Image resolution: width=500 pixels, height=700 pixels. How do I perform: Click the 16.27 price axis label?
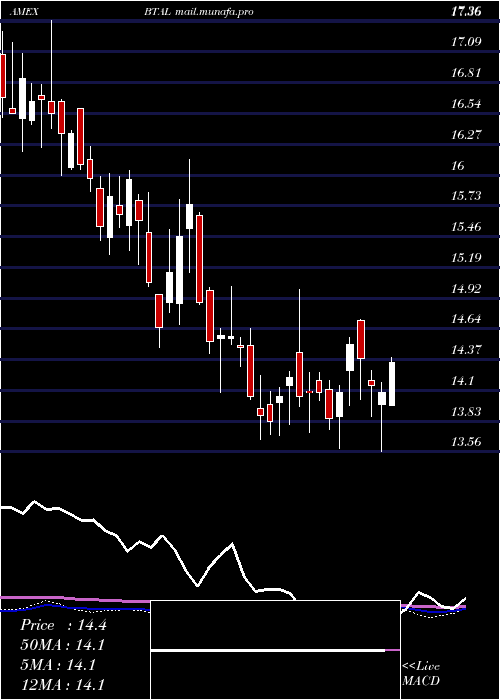pos(467,135)
